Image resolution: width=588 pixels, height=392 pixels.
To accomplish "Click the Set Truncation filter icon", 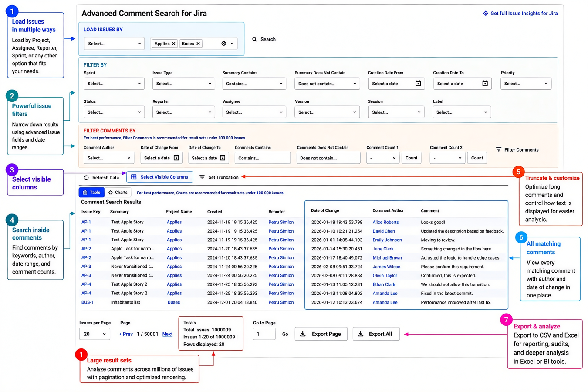I will click(202, 177).
